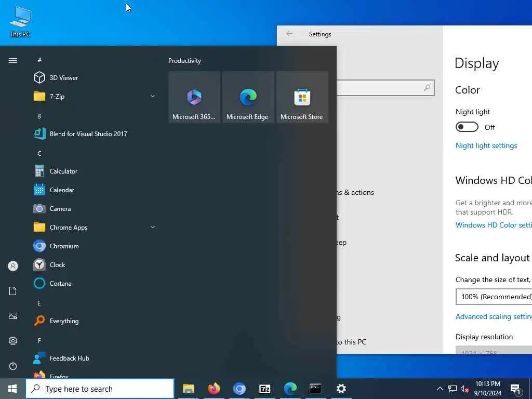Click the muted volume tray icon
532x399 pixels.
(464, 389)
